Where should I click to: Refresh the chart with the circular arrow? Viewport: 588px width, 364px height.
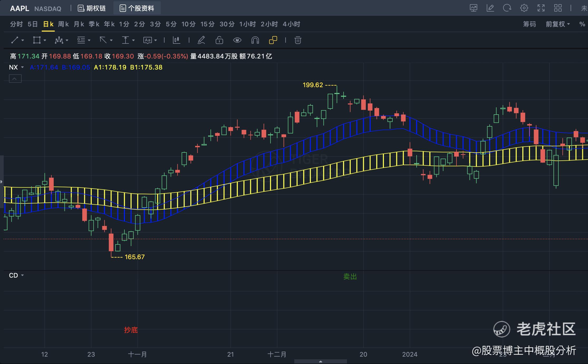pos(507,8)
